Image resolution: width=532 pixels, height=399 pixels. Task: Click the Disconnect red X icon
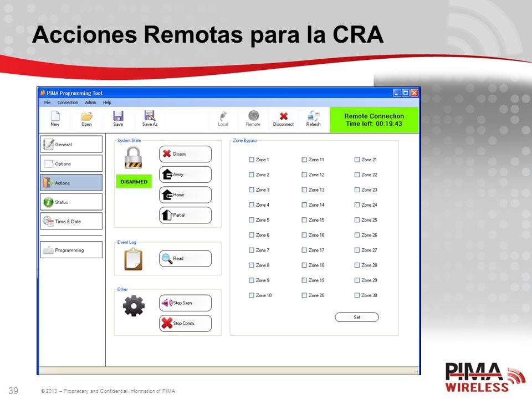[x=284, y=116]
